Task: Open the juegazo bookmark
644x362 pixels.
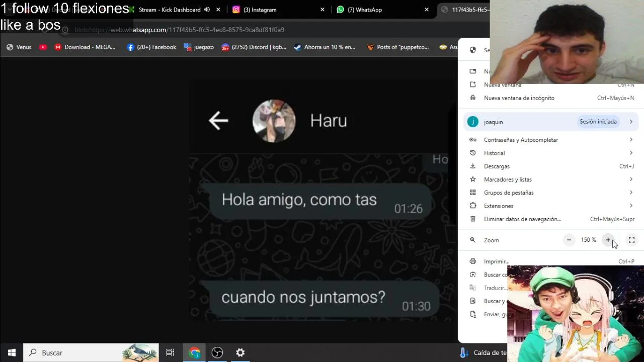Action: pos(199,47)
